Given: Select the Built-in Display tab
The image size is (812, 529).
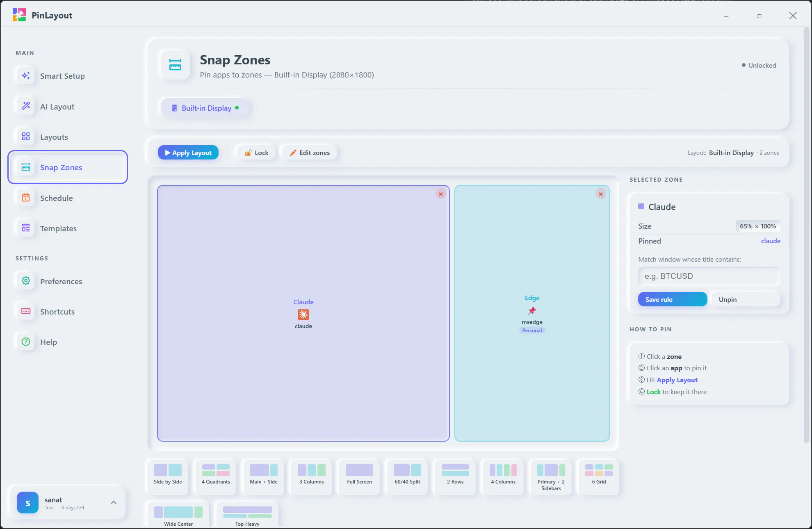Looking at the screenshot, I should pos(205,108).
